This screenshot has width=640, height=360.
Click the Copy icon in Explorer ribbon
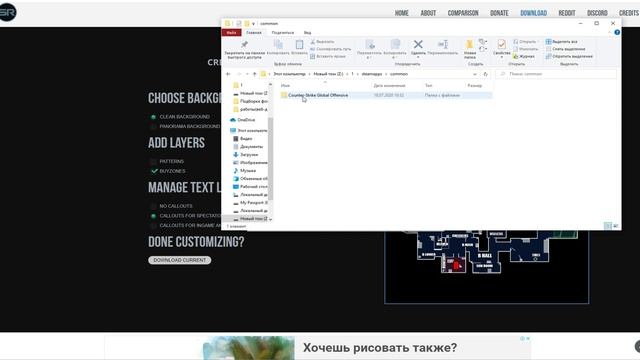coord(278,44)
